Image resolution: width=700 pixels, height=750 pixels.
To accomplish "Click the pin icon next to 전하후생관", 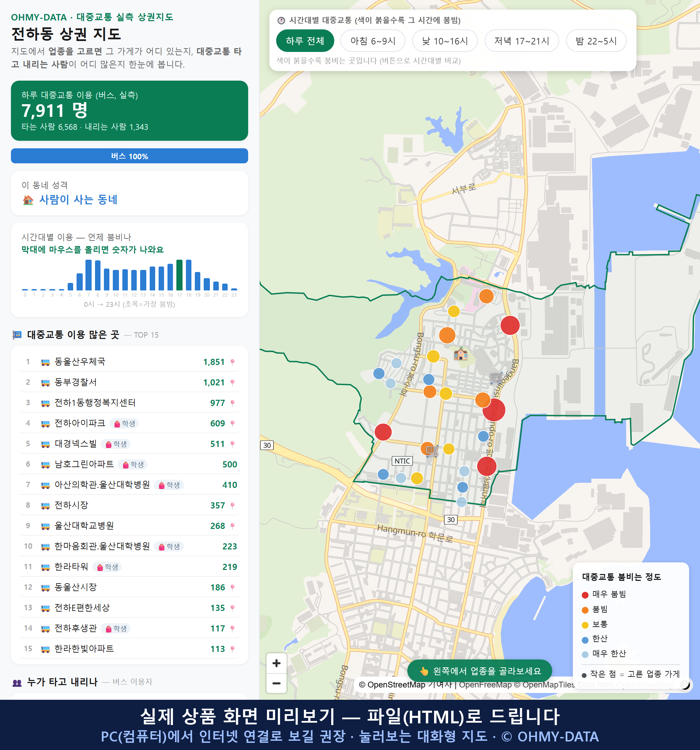I will click(232, 628).
